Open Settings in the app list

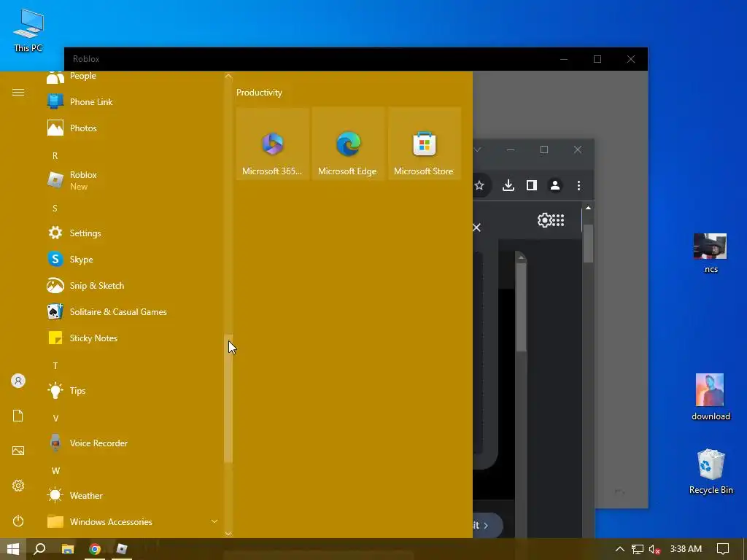[x=134, y=233]
